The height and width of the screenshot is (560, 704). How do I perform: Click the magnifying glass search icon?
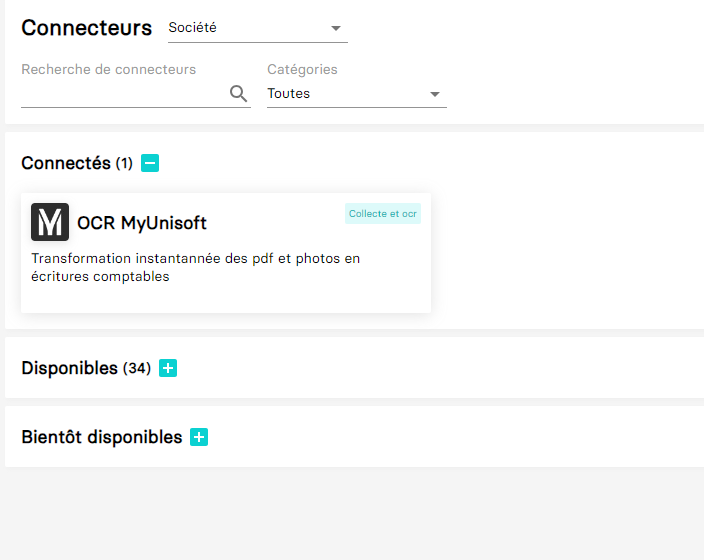tap(238, 94)
